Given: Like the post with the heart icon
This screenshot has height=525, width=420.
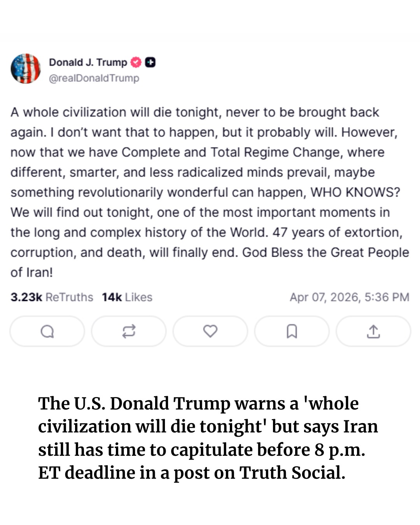Looking at the screenshot, I should tap(210, 331).
